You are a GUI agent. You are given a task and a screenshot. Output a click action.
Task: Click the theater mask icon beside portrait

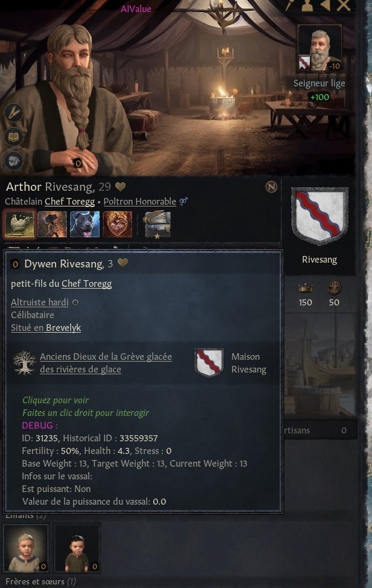click(14, 161)
